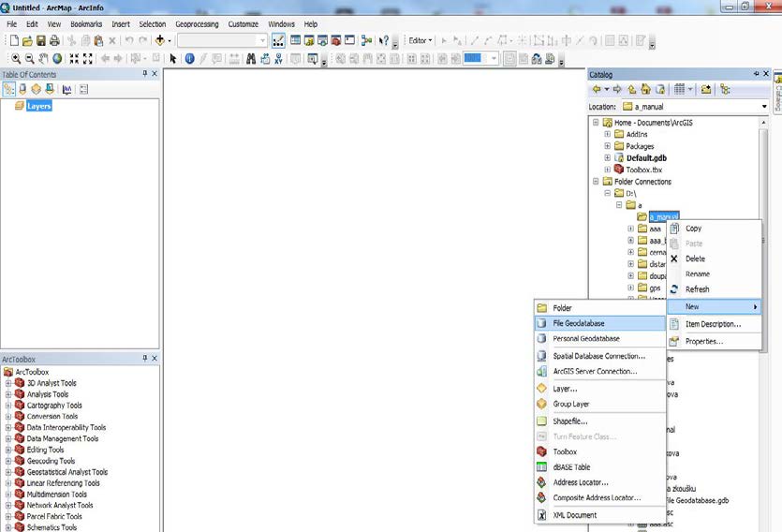Click Item Description... in context menu
Image resolution: width=782 pixels, height=532 pixels.
tap(715, 324)
